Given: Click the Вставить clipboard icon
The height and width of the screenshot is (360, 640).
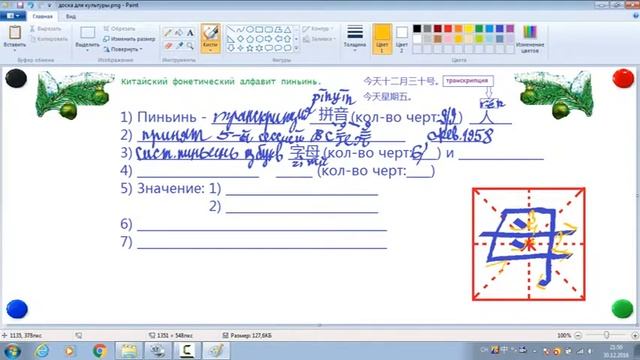Looking at the screenshot, I should [15, 32].
